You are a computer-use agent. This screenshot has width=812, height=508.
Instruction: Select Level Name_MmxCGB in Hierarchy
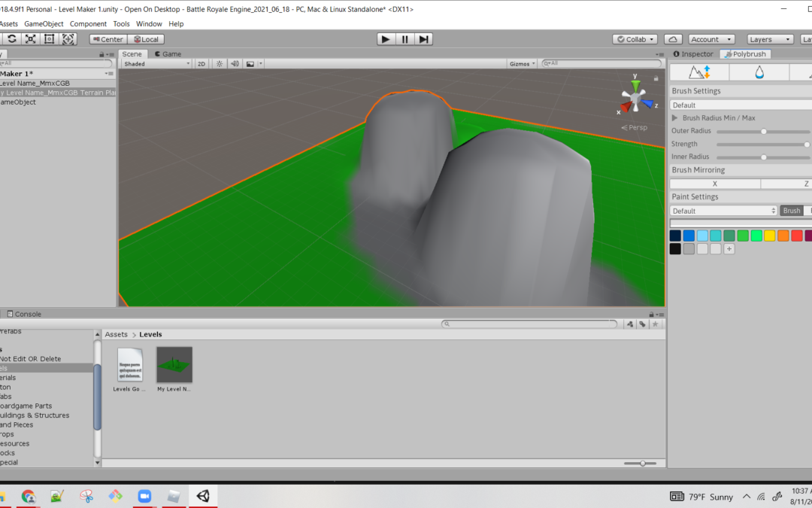click(35, 83)
